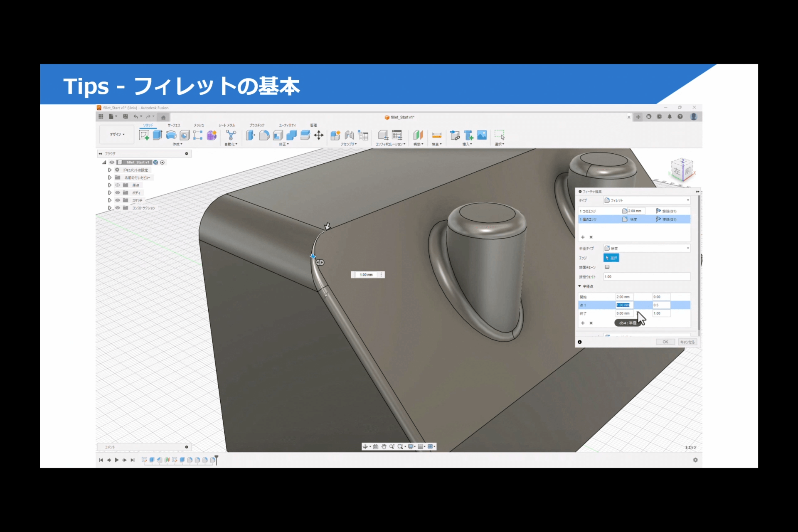This screenshot has width=798, height=532.
Task: Select the Offset Face tool
Action: coord(305,135)
